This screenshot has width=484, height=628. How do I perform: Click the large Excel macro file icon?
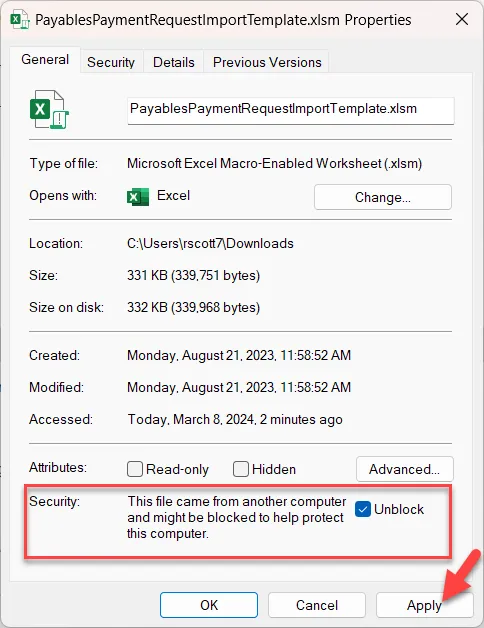point(49,109)
